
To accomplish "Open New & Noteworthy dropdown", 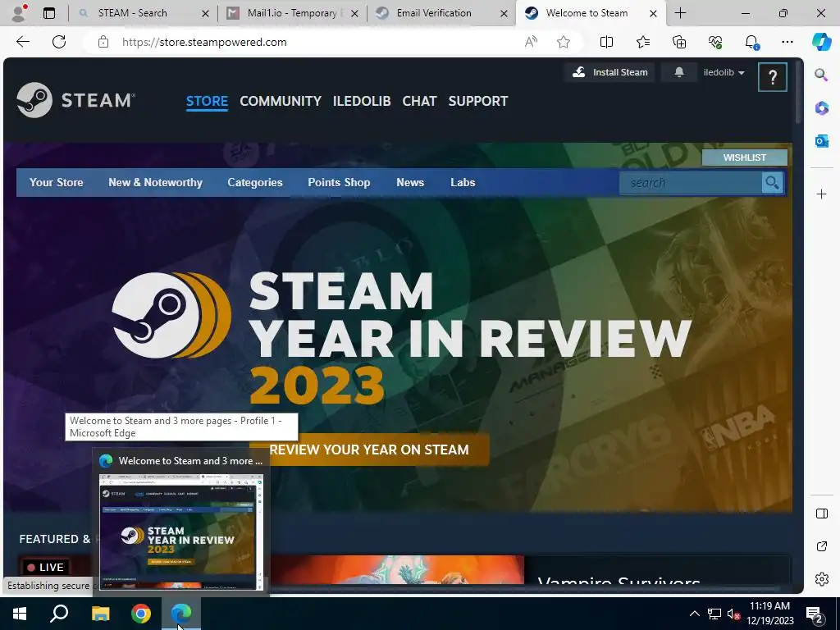I will [x=155, y=183].
